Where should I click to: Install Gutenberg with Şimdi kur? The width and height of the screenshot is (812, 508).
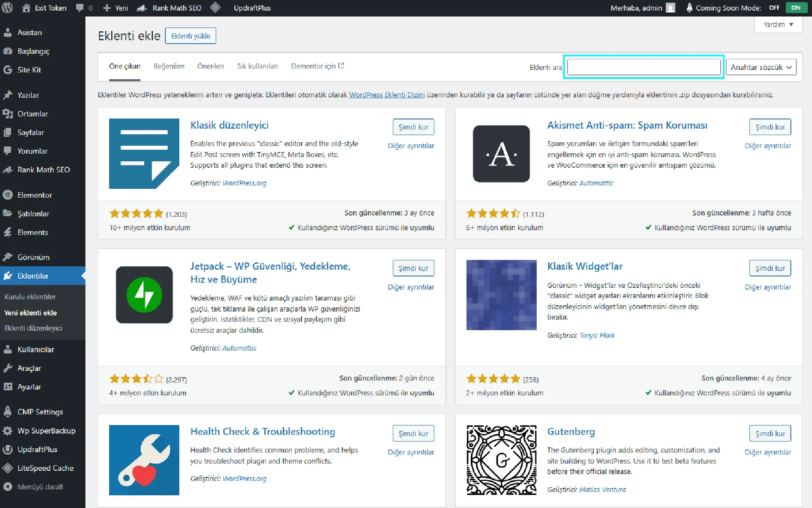[770, 433]
